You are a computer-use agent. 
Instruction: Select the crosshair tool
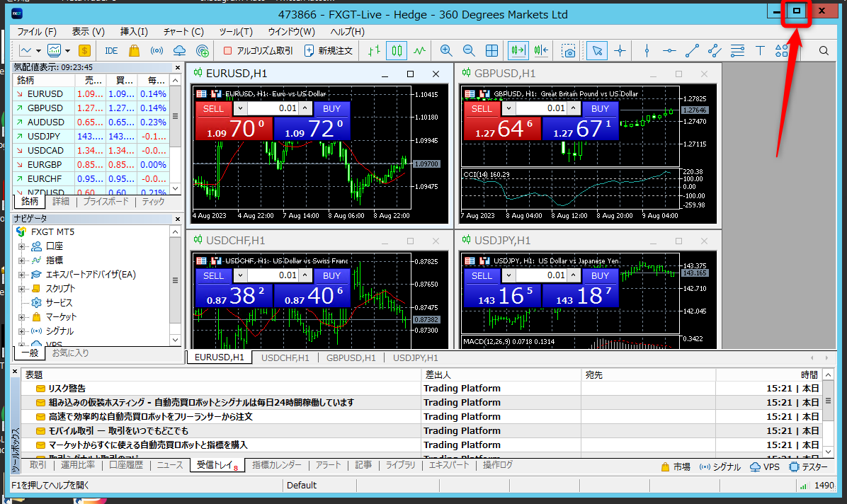[620, 51]
